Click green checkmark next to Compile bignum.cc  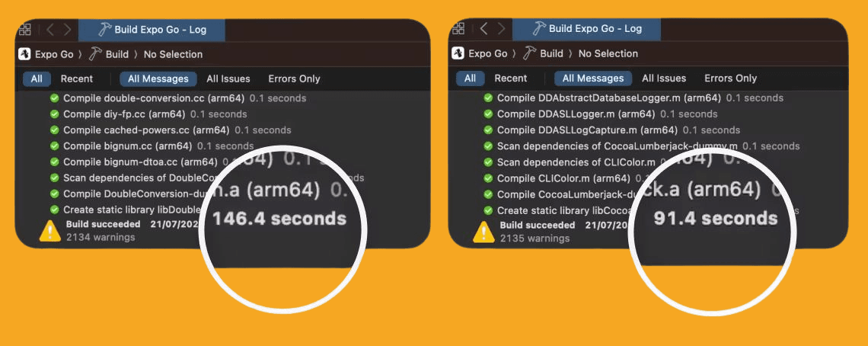click(x=55, y=146)
